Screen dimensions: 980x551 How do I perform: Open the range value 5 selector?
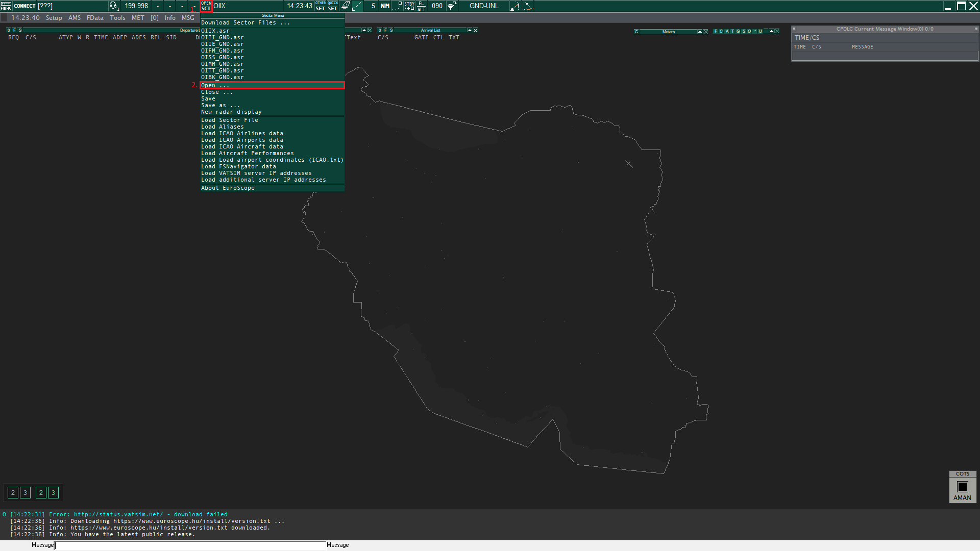click(x=373, y=6)
